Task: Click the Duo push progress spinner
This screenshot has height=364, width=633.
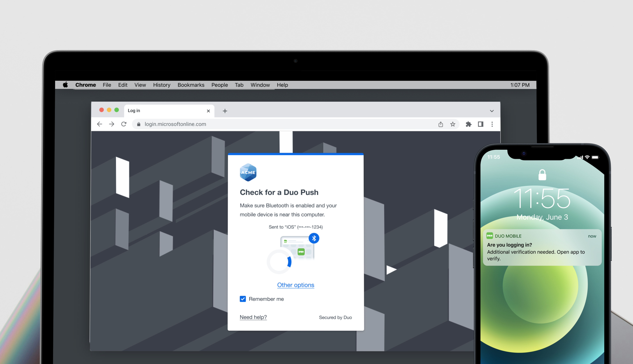Action: 279,262
